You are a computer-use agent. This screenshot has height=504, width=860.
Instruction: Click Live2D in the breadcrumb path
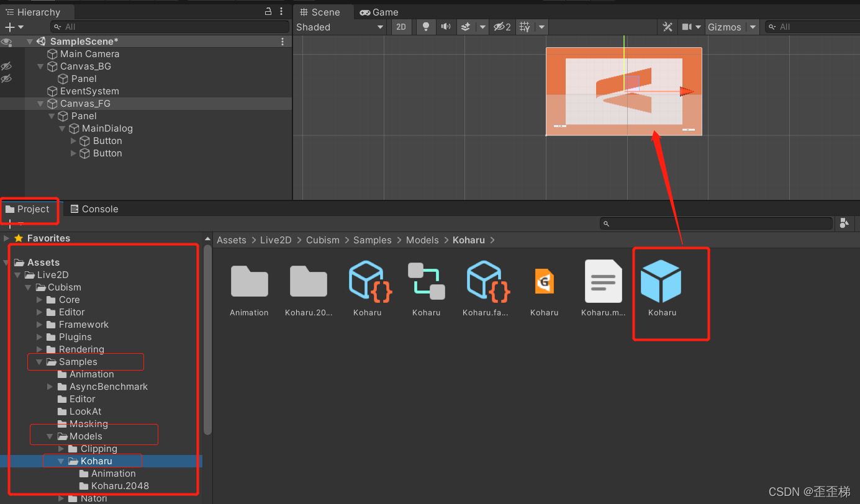pos(276,240)
